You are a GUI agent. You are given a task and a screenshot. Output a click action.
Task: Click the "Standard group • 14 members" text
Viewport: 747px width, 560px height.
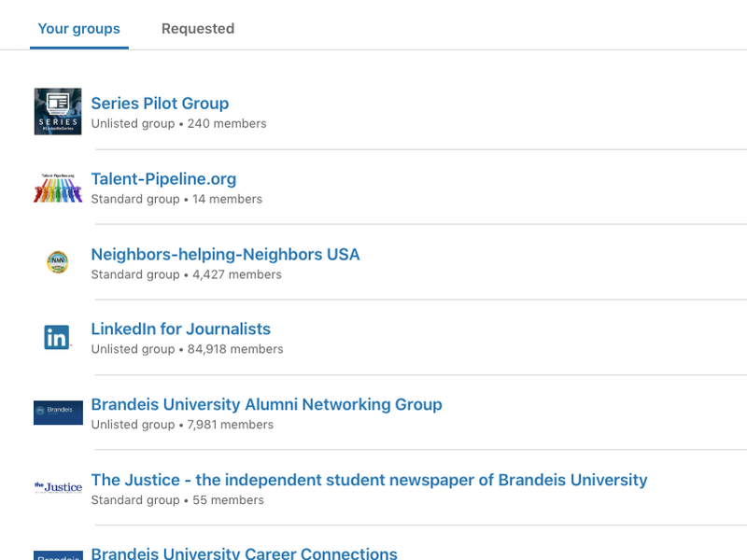pos(176,199)
